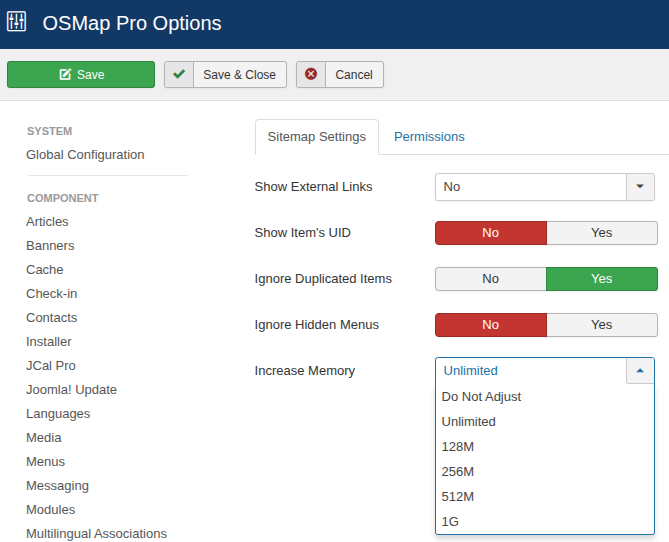Click the SYSTEM sidebar heading
The width and height of the screenshot is (669, 542).
click(49, 131)
